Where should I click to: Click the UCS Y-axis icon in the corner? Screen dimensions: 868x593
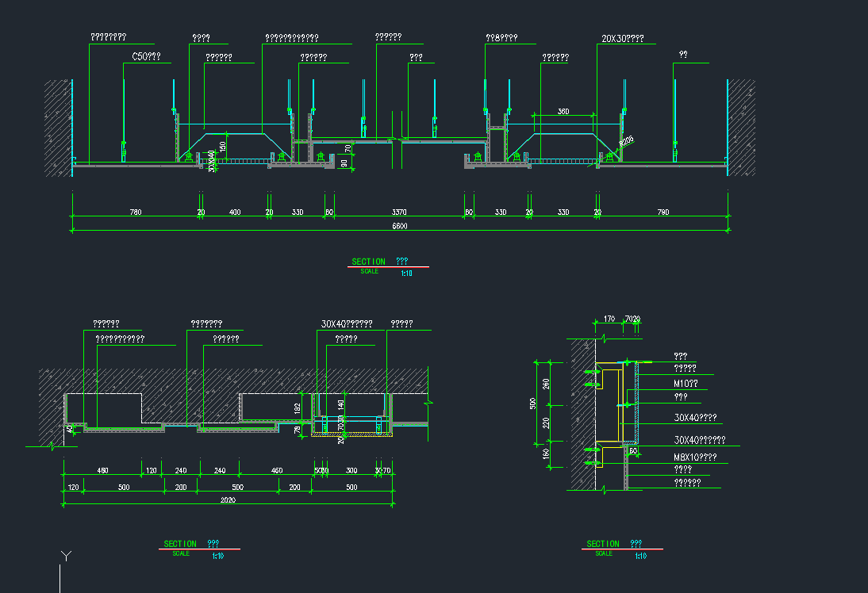67,556
